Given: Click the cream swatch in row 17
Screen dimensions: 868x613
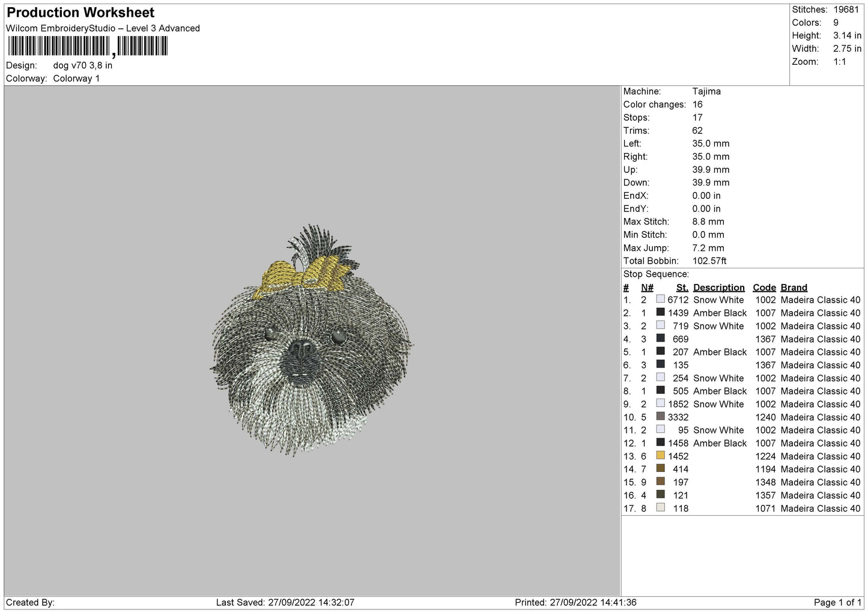Looking at the screenshot, I should click(660, 508).
